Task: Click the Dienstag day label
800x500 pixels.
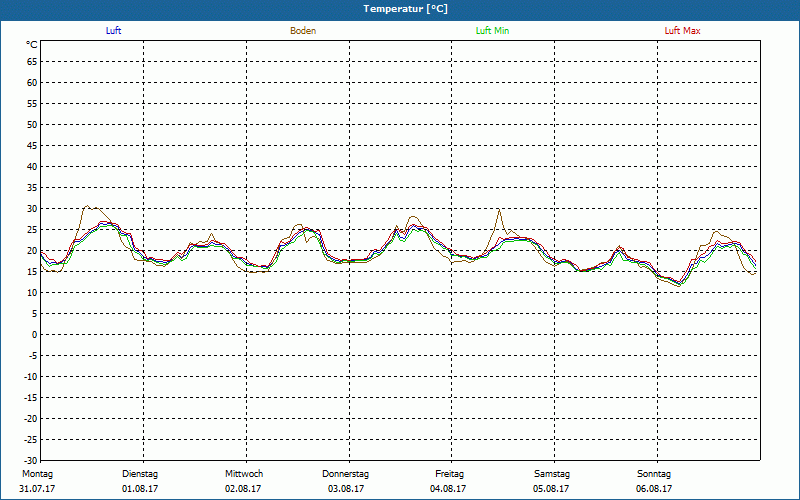Action: (x=140, y=474)
